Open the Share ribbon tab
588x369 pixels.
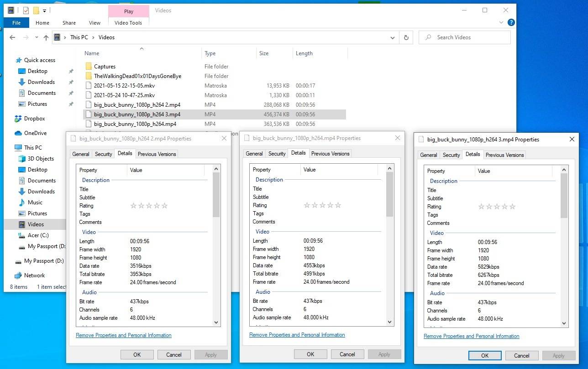pos(69,23)
